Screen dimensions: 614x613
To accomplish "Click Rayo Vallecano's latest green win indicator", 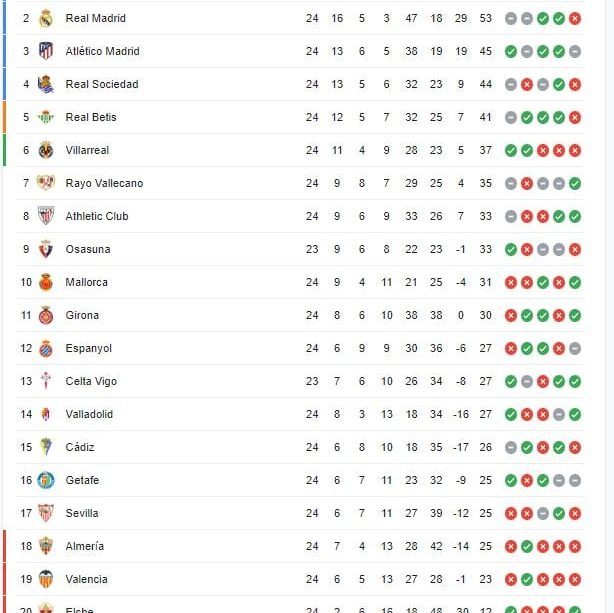I will pos(575,183).
